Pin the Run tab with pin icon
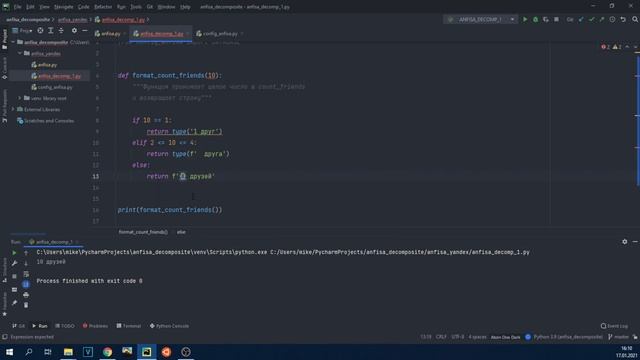 click(x=14, y=302)
